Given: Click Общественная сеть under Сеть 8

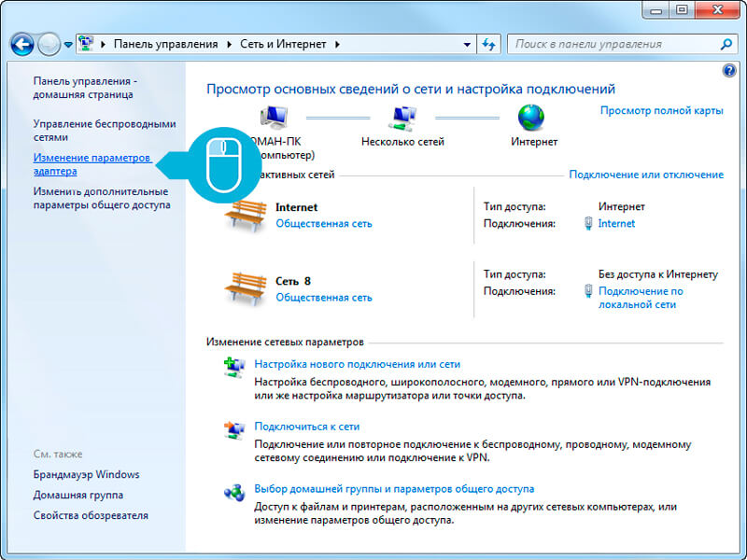Looking at the screenshot, I should [324, 298].
